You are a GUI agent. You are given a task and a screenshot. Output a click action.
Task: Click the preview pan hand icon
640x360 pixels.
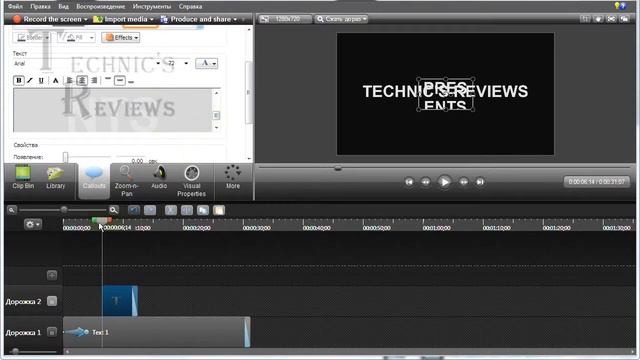598,19
